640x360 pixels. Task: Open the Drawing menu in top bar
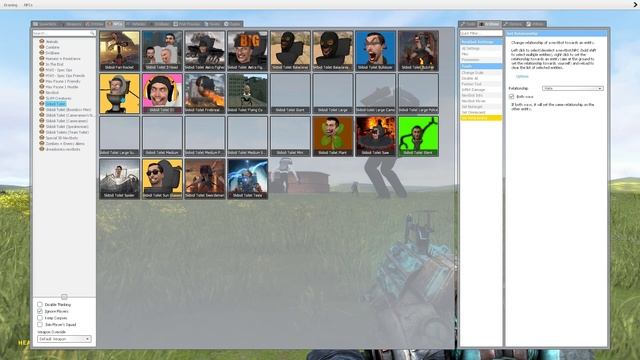click(11, 5)
